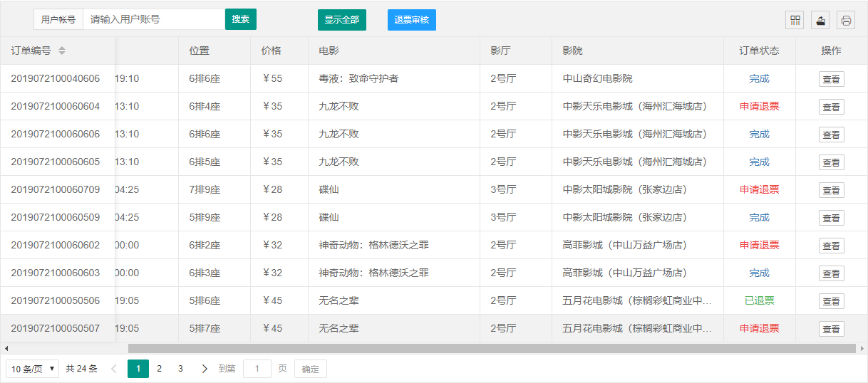
Task: Select page 3 in pagination
Action: tap(181, 369)
